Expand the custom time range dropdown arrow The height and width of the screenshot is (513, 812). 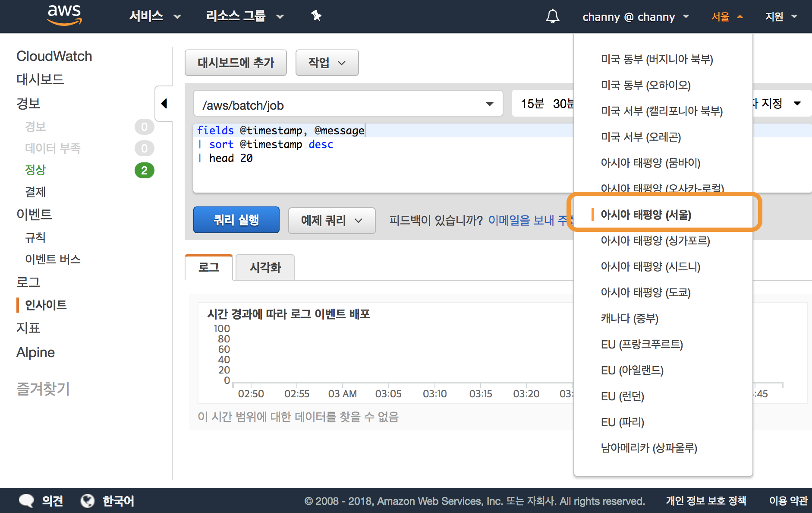(x=797, y=103)
